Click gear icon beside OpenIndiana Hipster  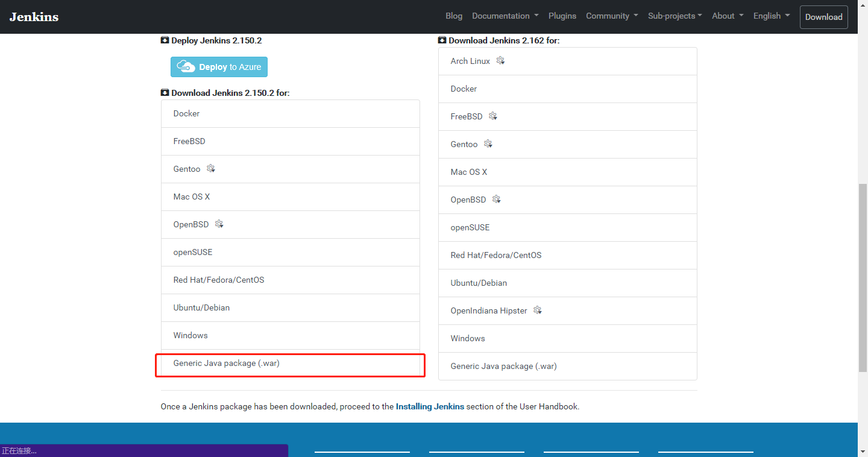pyautogui.click(x=538, y=310)
